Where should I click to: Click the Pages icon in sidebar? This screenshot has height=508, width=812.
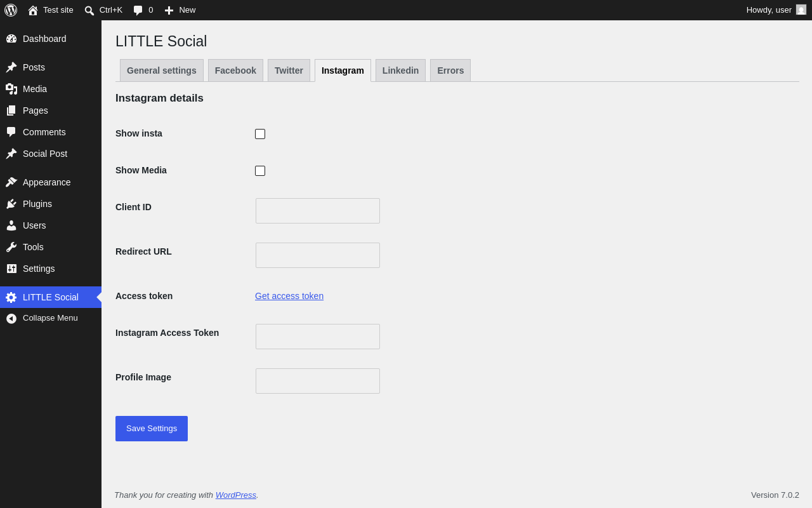[11, 110]
